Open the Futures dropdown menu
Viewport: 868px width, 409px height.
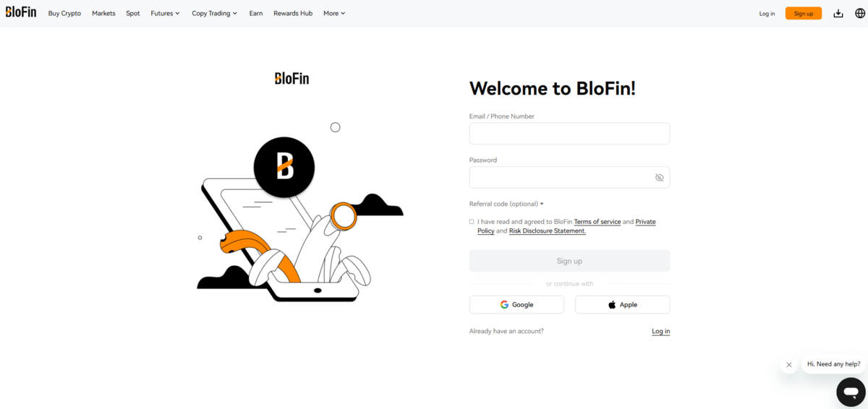coord(165,14)
